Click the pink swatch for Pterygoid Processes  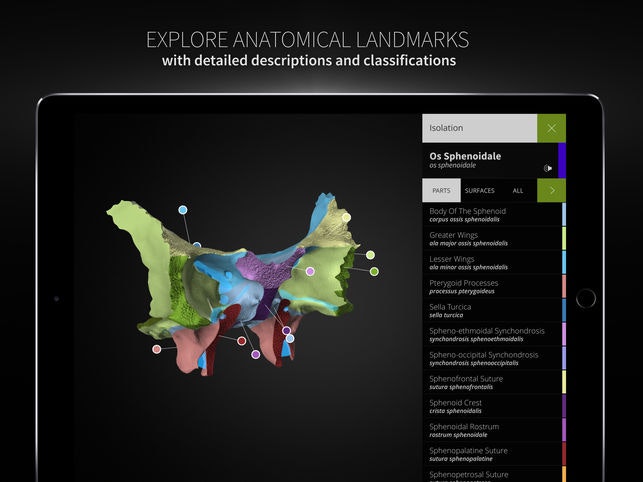(564, 286)
